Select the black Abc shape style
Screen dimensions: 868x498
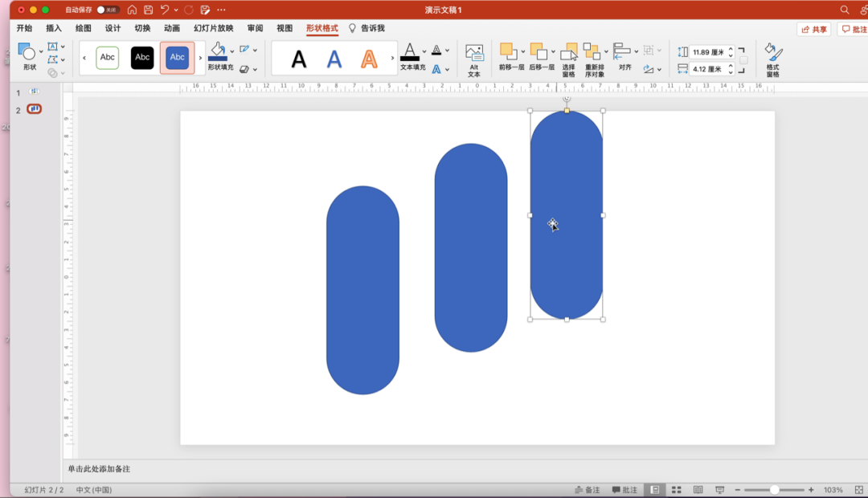[142, 58]
